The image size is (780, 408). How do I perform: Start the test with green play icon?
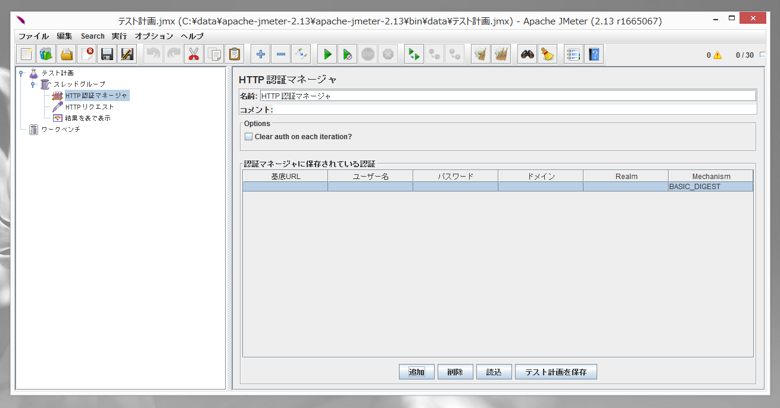click(x=327, y=54)
